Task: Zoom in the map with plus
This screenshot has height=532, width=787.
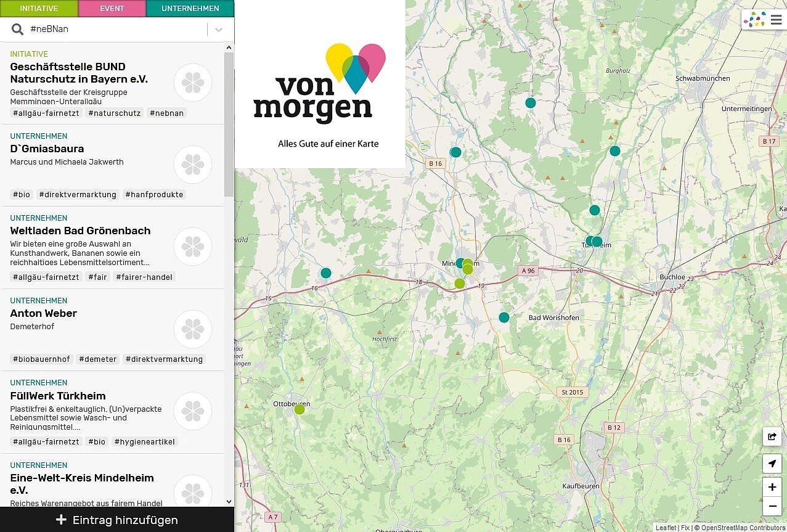Action: [772, 487]
